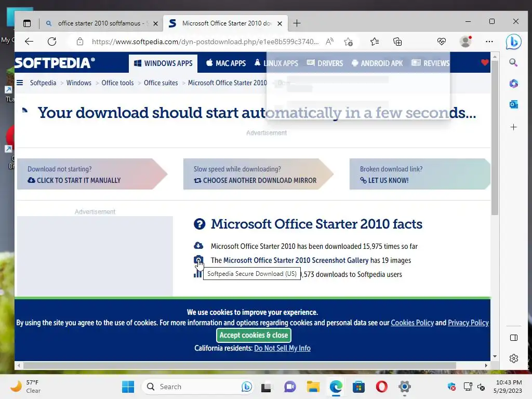The width and height of the screenshot is (532, 399).
Task: Click Microsoft Office Starter 2010 breadcrumb
Action: point(228,83)
